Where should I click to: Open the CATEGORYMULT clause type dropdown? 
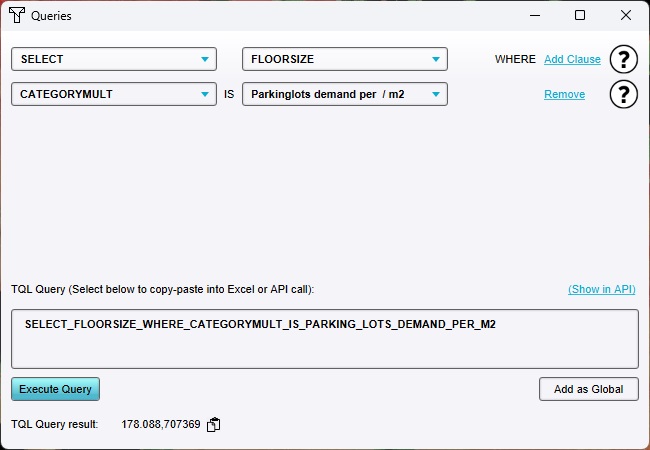[x=113, y=94]
